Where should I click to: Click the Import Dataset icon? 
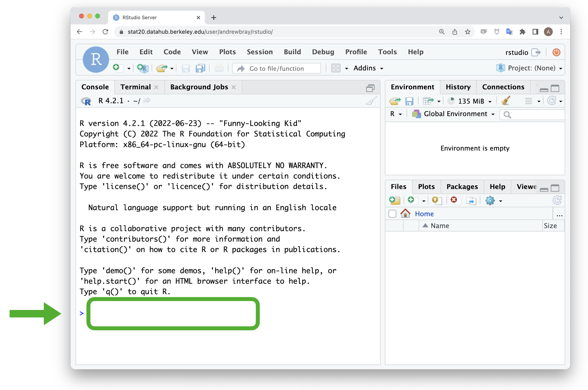[x=428, y=101]
